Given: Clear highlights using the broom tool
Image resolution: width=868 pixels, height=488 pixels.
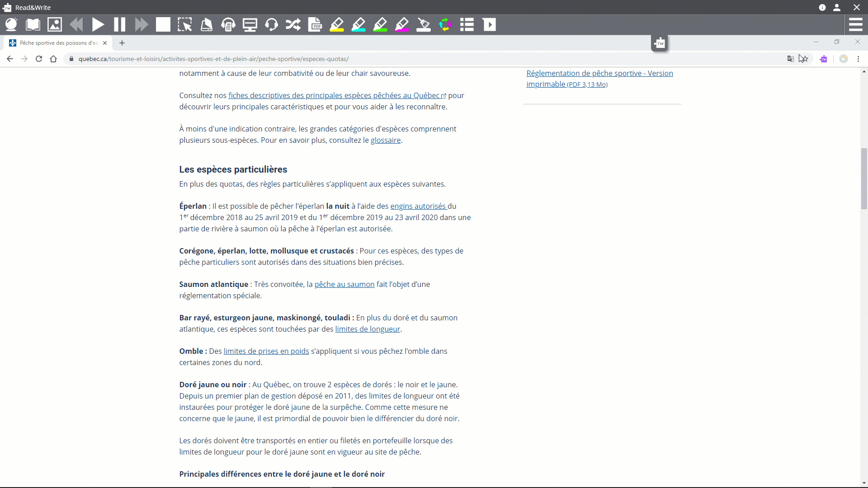Looking at the screenshot, I should pyautogui.click(x=424, y=25).
